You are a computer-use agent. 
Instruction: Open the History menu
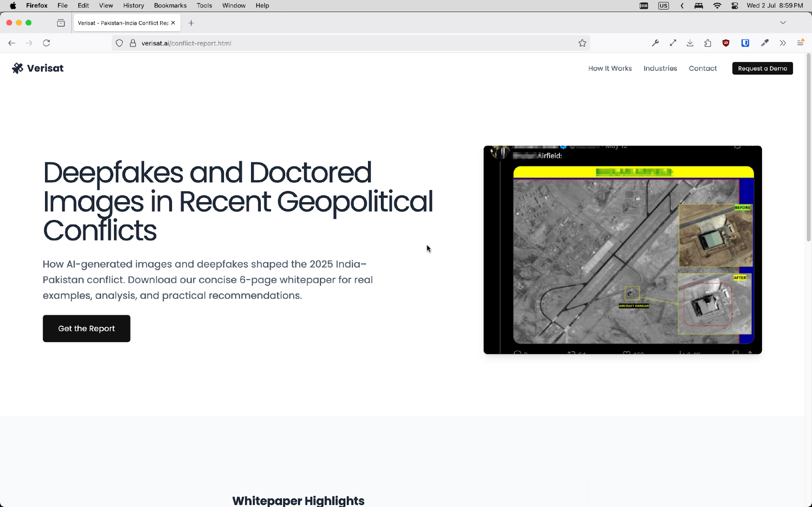point(134,6)
